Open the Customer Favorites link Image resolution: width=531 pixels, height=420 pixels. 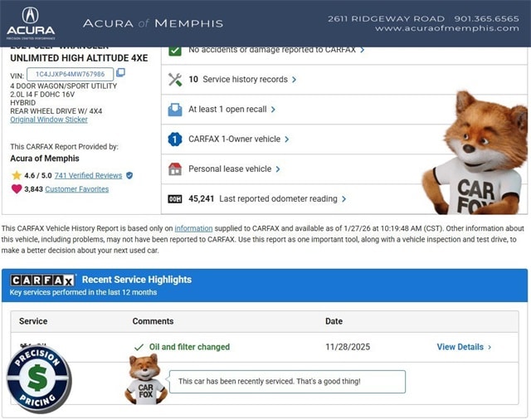76,189
